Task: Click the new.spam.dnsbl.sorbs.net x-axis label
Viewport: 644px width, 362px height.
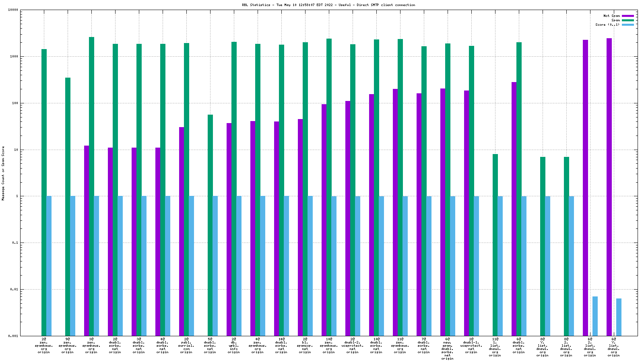Action: (448, 348)
